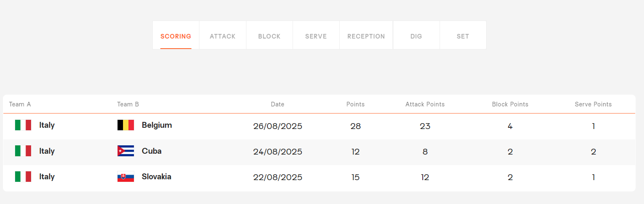Viewport: 644px width, 204px height.
Task: Click the Cuba flag icon
Action: point(126,151)
